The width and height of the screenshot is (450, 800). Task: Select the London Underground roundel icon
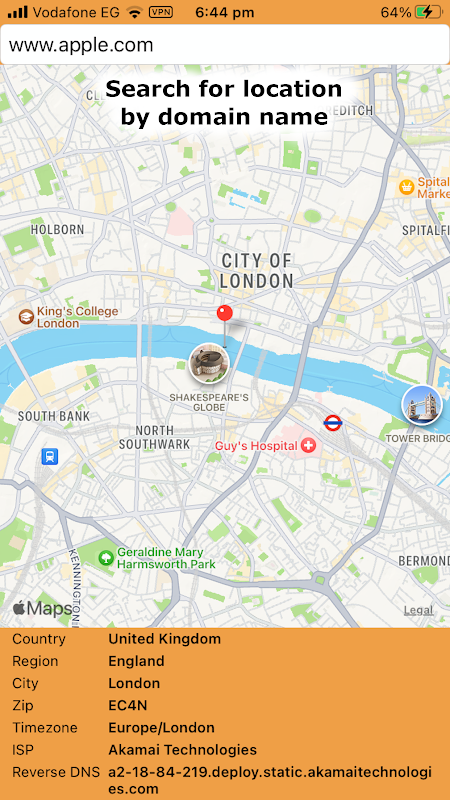333,422
